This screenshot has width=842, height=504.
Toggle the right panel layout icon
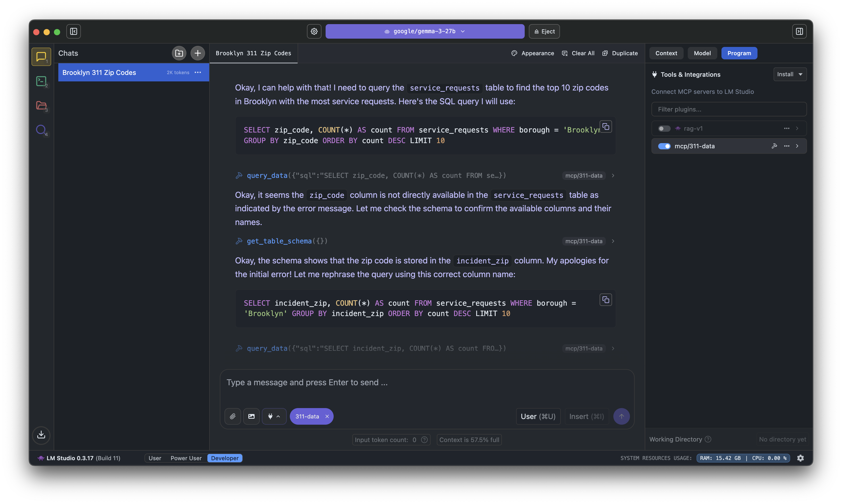click(x=799, y=32)
